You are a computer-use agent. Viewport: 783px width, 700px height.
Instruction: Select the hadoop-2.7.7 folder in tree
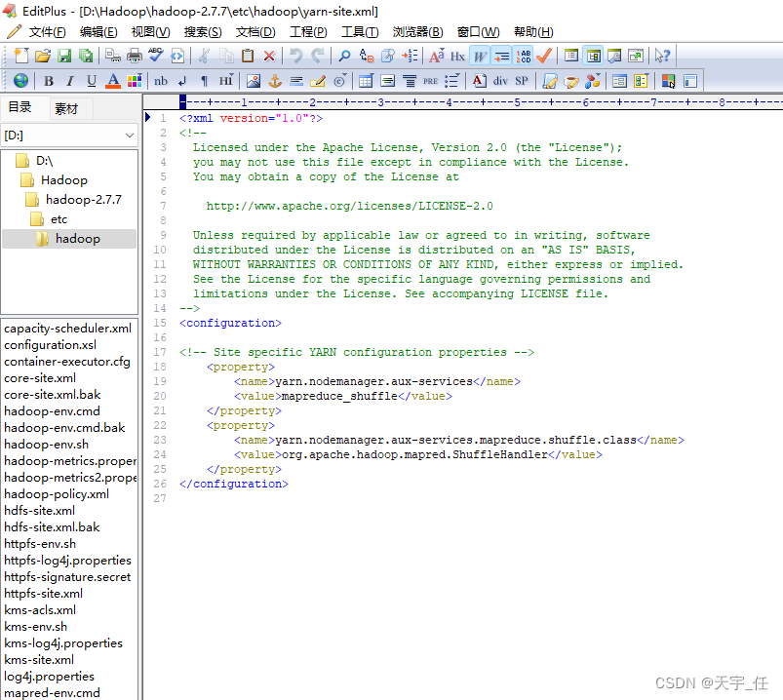tap(83, 199)
